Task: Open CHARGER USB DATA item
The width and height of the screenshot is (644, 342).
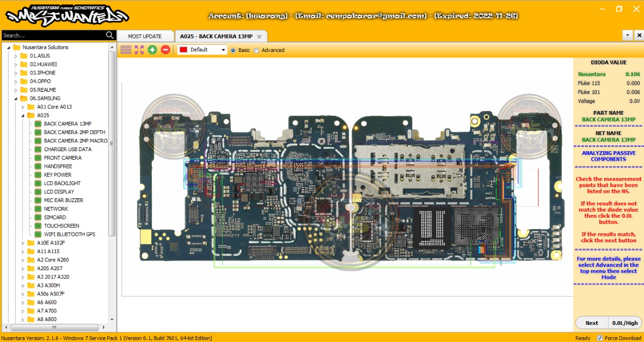Action: click(x=67, y=149)
